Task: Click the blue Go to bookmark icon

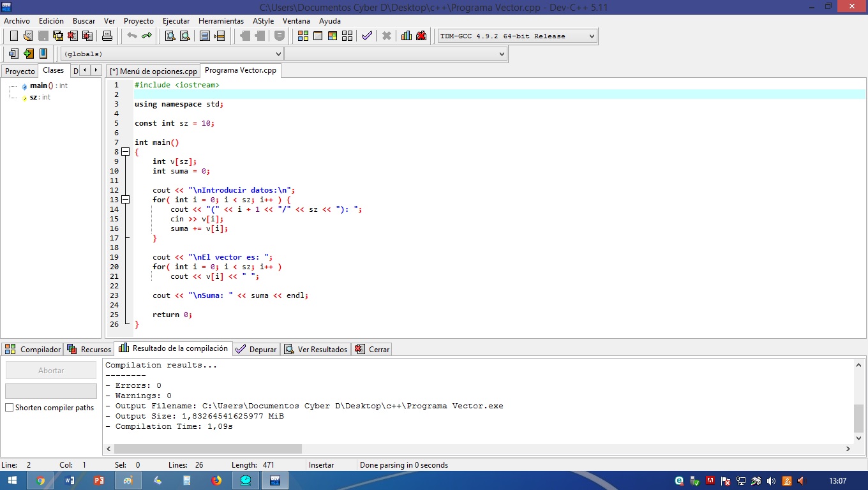Action: 43,54
